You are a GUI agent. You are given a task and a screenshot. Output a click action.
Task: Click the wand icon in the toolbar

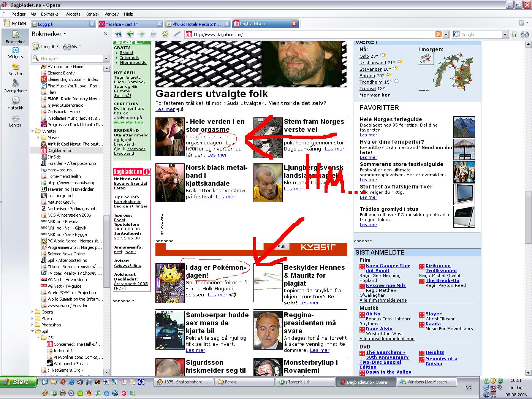coord(177,34)
